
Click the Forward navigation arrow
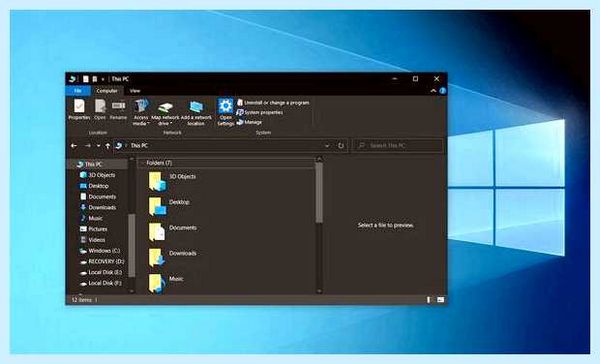tap(88, 145)
